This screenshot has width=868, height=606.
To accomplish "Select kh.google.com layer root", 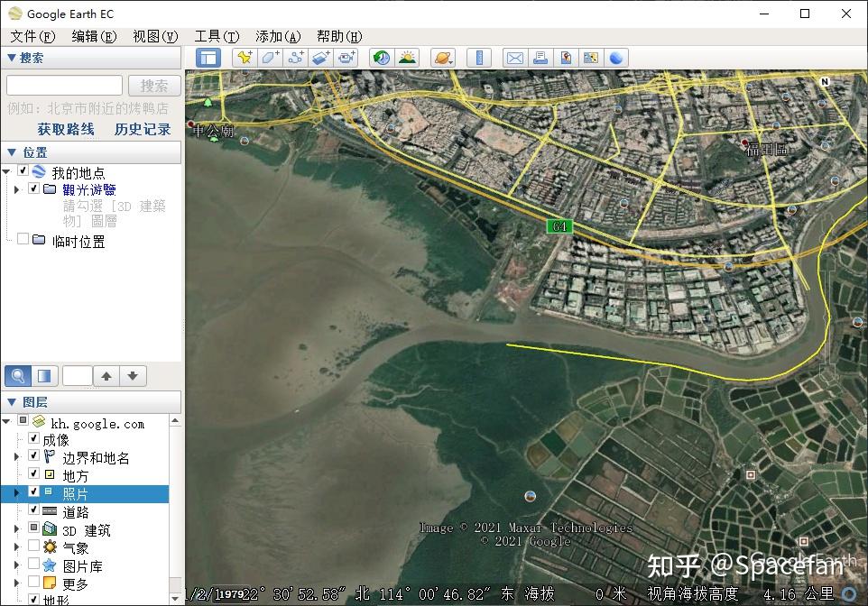I will 97,424.
